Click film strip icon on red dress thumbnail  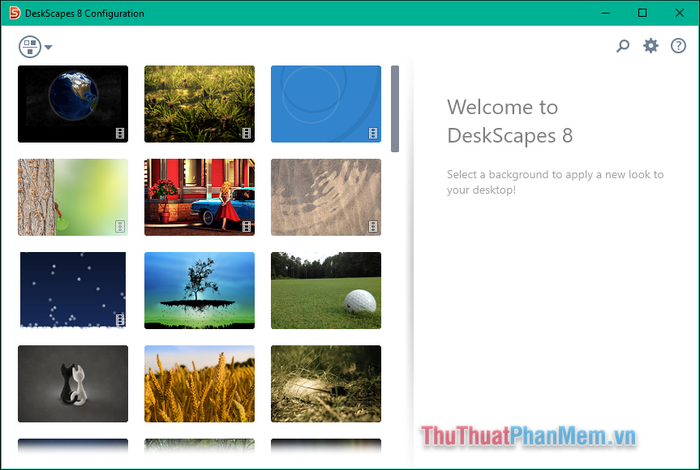click(x=246, y=226)
